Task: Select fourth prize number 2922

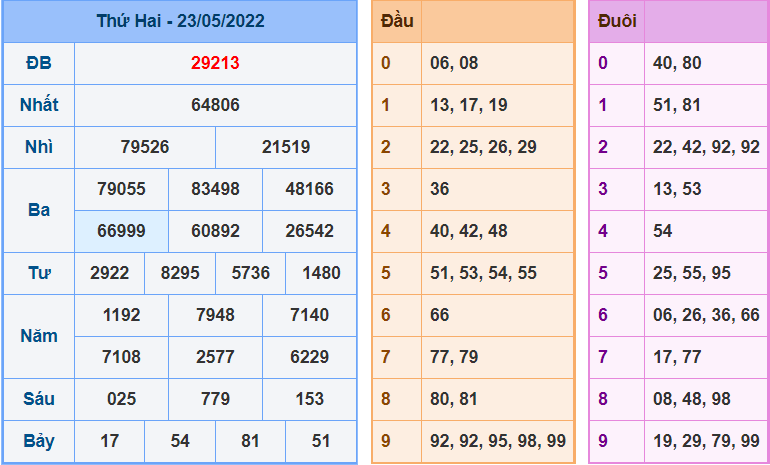Action: tap(110, 273)
